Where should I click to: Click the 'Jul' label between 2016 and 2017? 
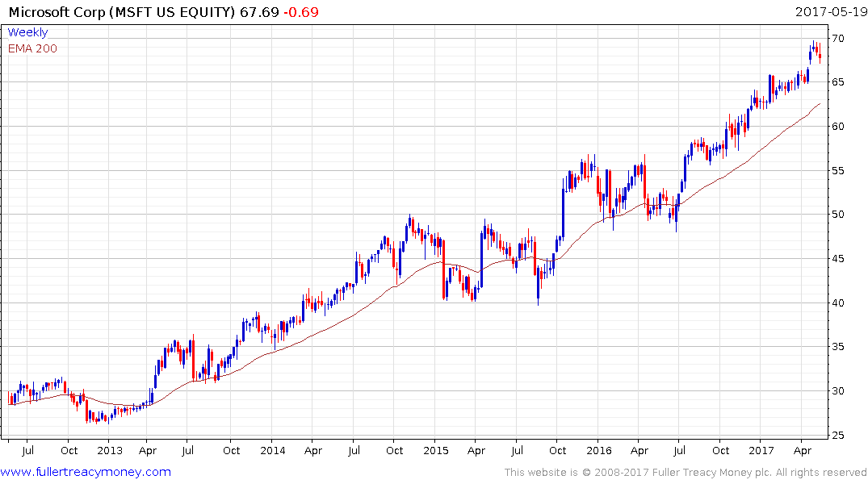coord(680,450)
